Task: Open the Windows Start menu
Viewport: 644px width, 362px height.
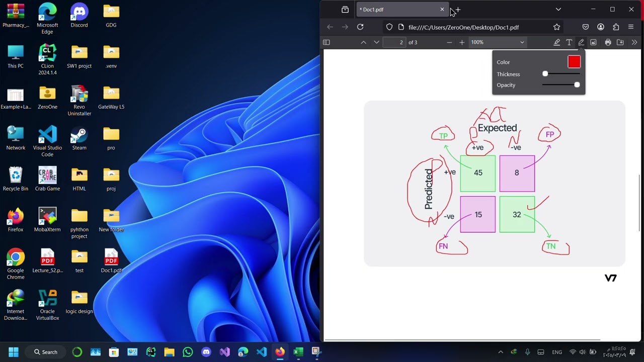Action: click(x=14, y=352)
